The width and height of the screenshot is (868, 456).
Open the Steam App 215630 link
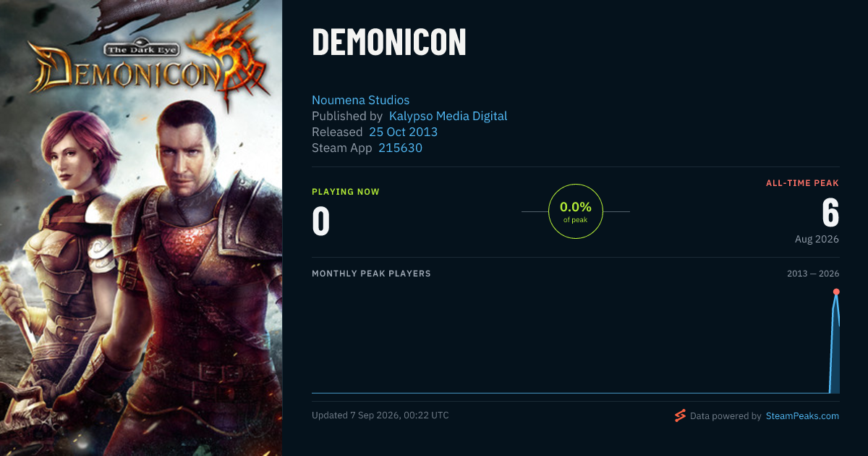400,148
